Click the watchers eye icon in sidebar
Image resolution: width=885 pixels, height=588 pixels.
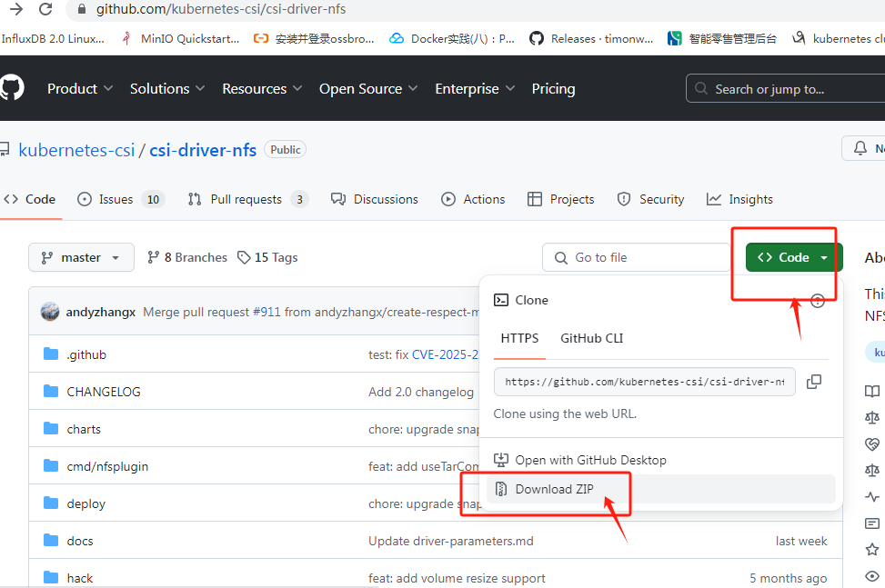coord(872,575)
